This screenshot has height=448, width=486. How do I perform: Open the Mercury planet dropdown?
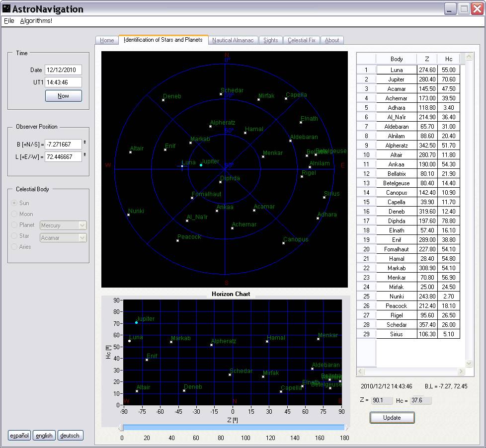coord(82,225)
